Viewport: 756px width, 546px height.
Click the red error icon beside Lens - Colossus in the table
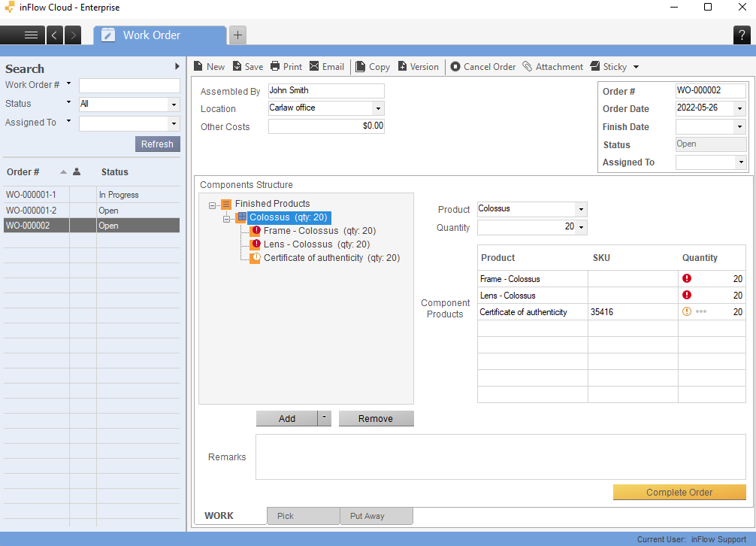pyautogui.click(x=687, y=295)
